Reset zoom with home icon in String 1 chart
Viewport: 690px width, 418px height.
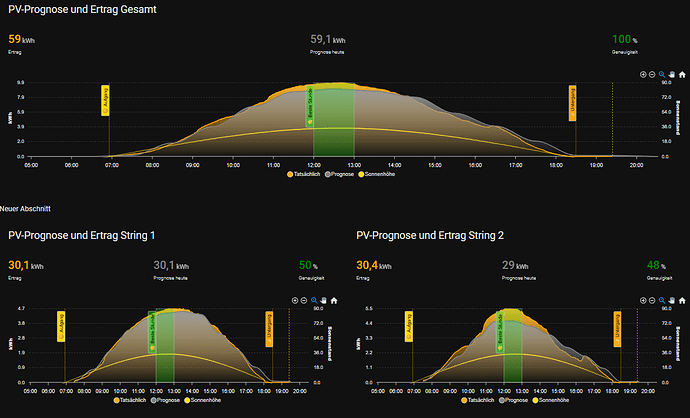(x=334, y=301)
